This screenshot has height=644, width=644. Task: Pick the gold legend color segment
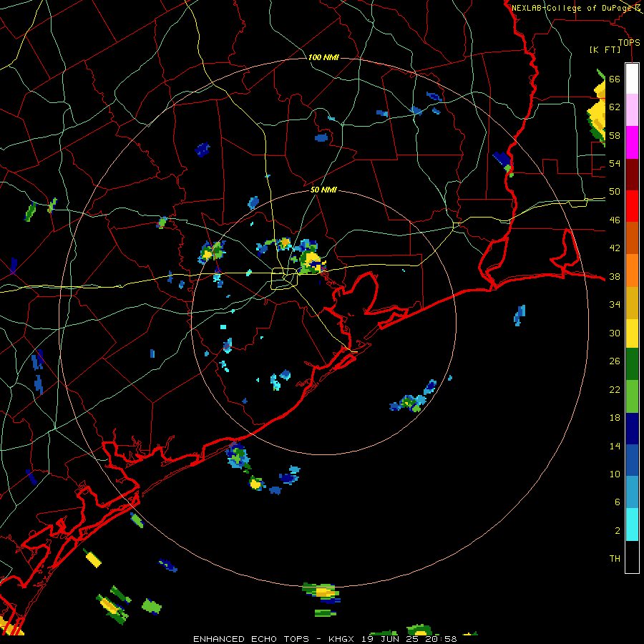pyautogui.click(x=632, y=303)
